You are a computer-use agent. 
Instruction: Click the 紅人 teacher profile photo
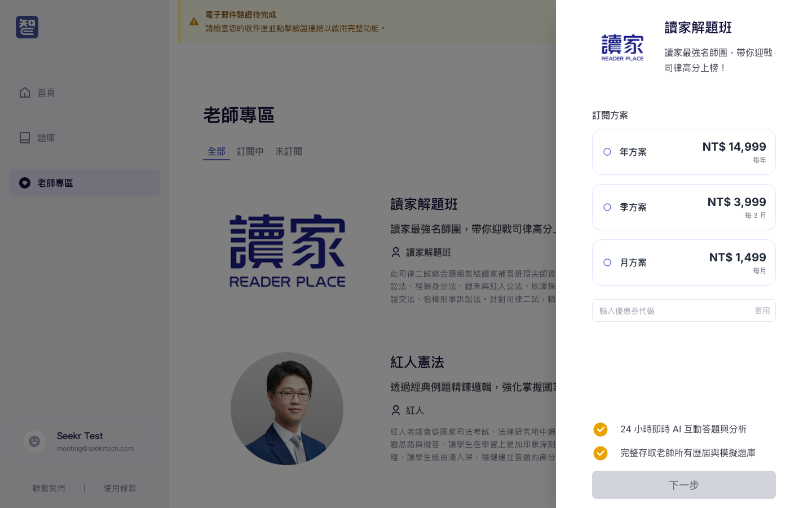click(x=287, y=408)
